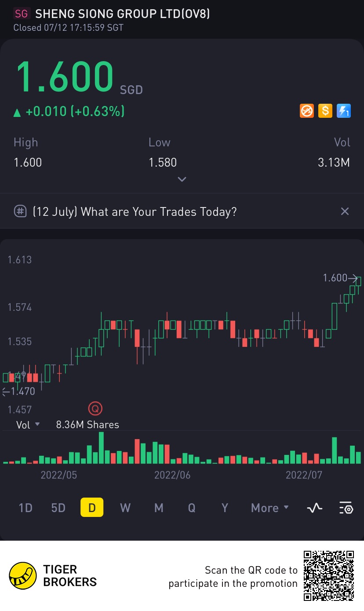Tap the yellow dollar sign icon

[x=325, y=111]
